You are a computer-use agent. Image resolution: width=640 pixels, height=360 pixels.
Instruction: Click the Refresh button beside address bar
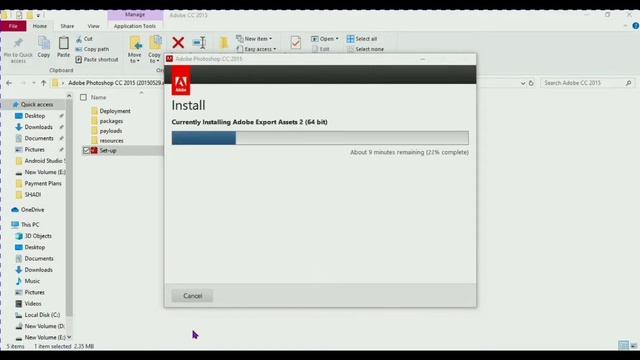(531, 83)
